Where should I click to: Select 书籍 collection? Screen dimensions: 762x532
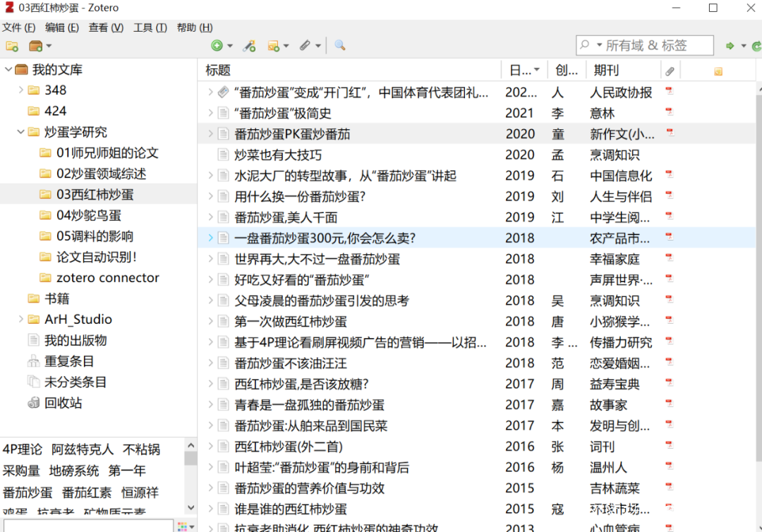[57, 298]
